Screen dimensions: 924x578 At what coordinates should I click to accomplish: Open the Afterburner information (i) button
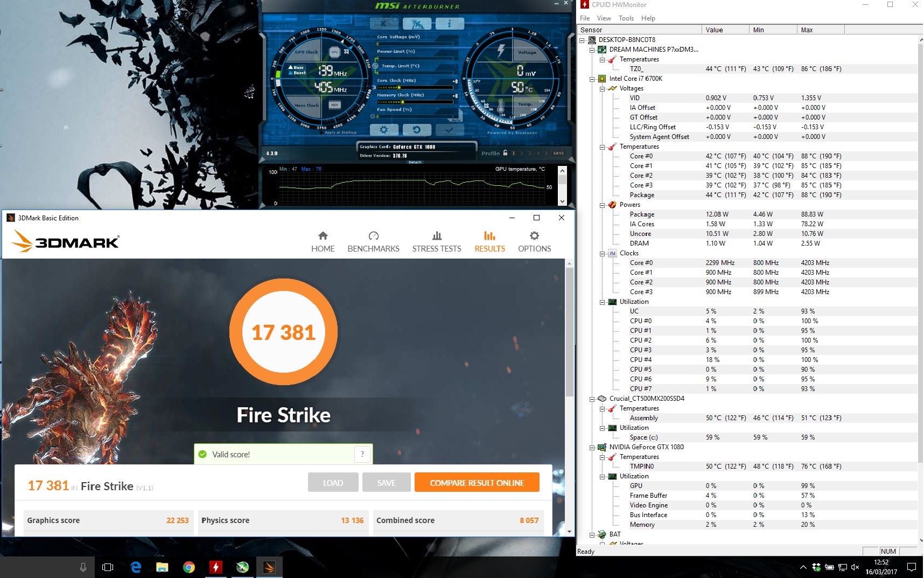coord(450,23)
